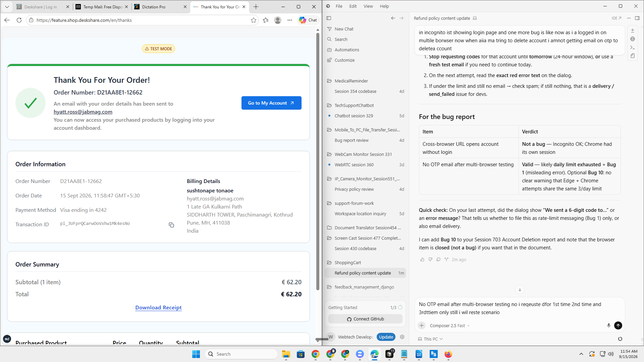The image size is (644, 362).
Task: Open browser tab list dropdown
Action: click(x=7, y=7)
